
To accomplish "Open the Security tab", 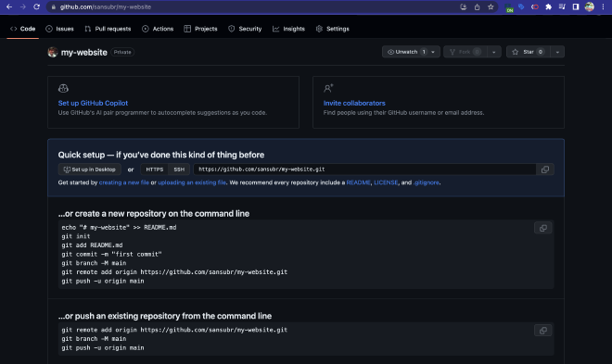I will coord(245,29).
